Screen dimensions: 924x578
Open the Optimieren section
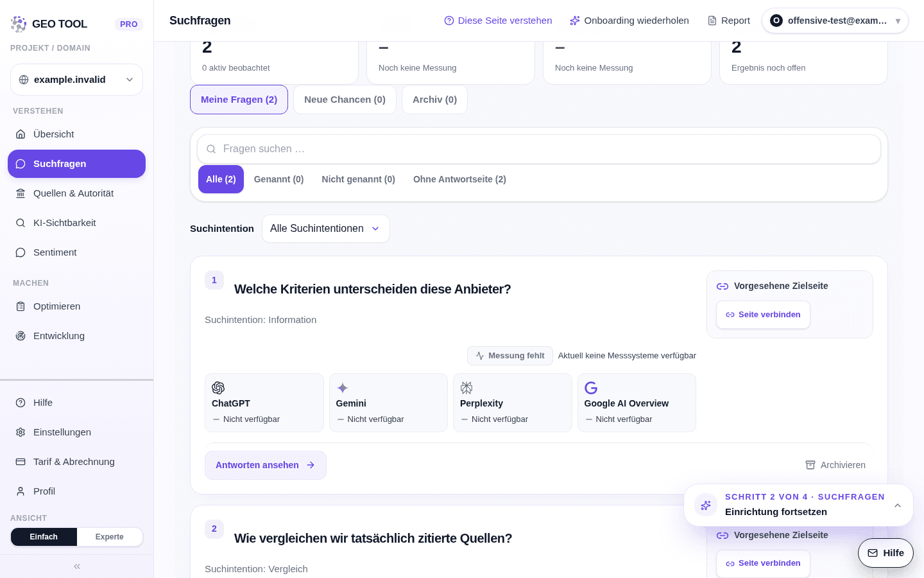(x=76, y=306)
